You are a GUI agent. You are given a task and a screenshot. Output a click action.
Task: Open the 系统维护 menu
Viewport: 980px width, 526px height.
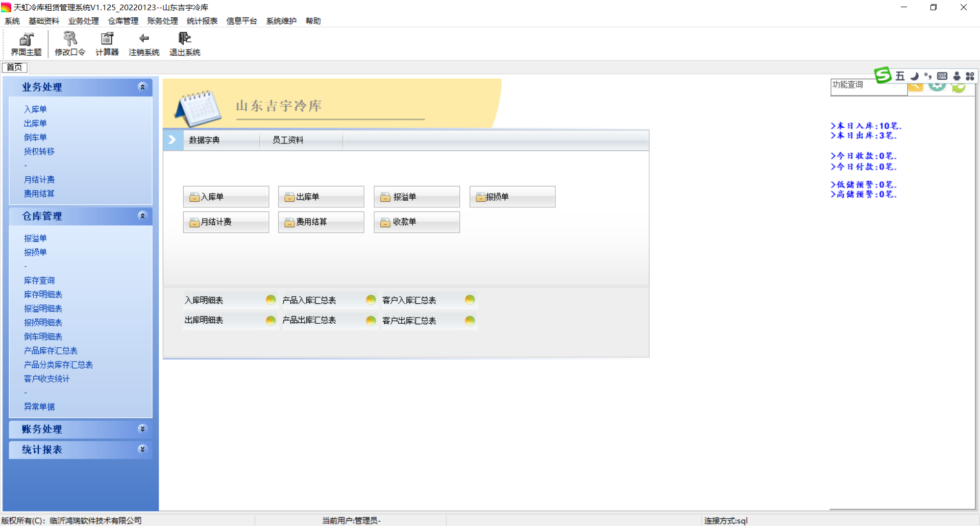pyautogui.click(x=281, y=21)
